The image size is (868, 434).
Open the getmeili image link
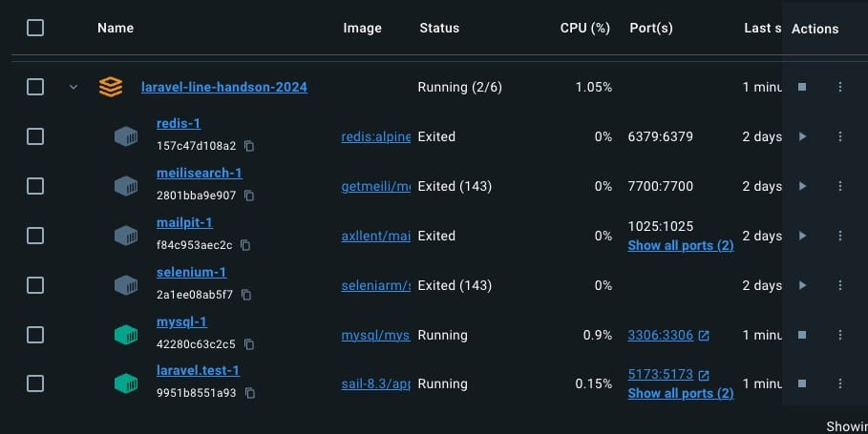pos(376,186)
